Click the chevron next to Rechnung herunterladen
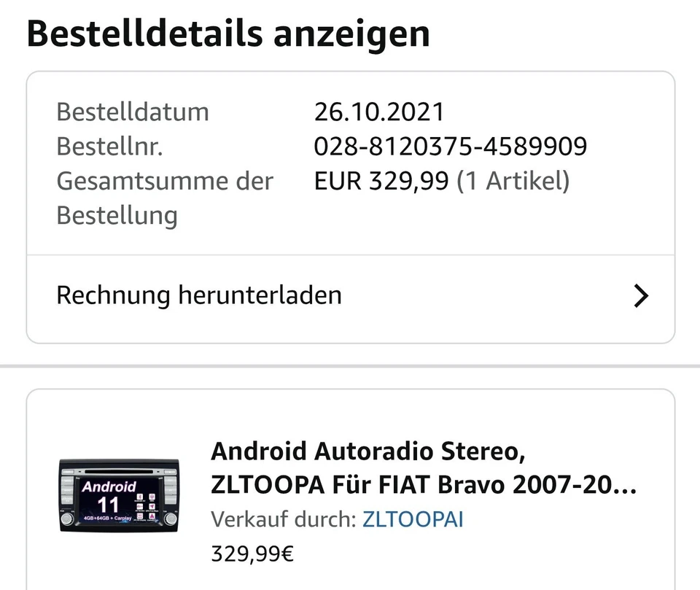 (640, 295)
